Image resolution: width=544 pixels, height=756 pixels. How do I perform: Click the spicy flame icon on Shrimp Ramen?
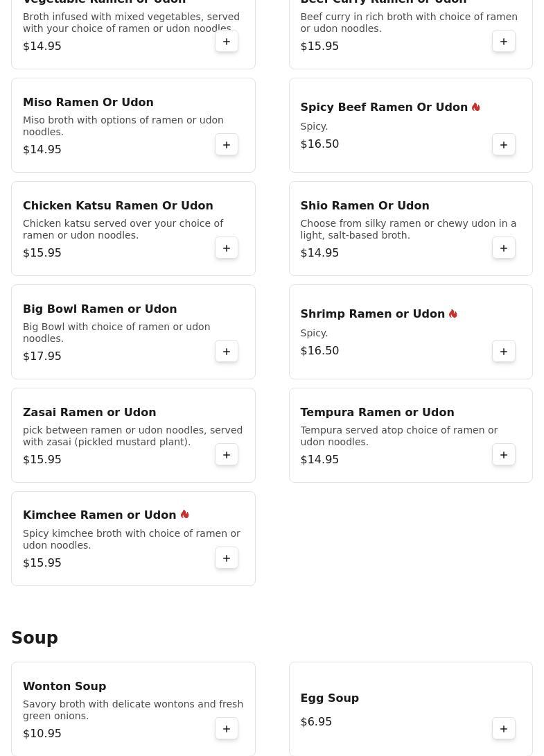click(453, 313)
